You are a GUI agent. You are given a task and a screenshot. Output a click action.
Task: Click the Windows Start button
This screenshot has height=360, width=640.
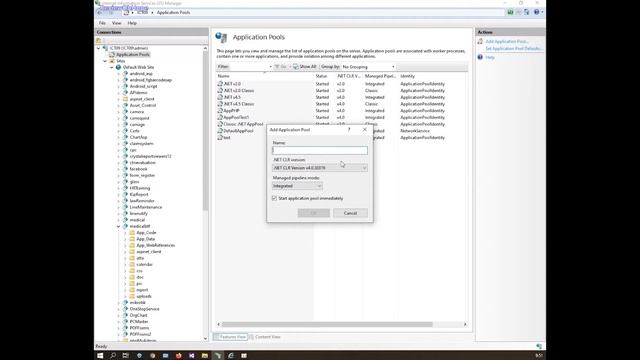click(100, 356)
